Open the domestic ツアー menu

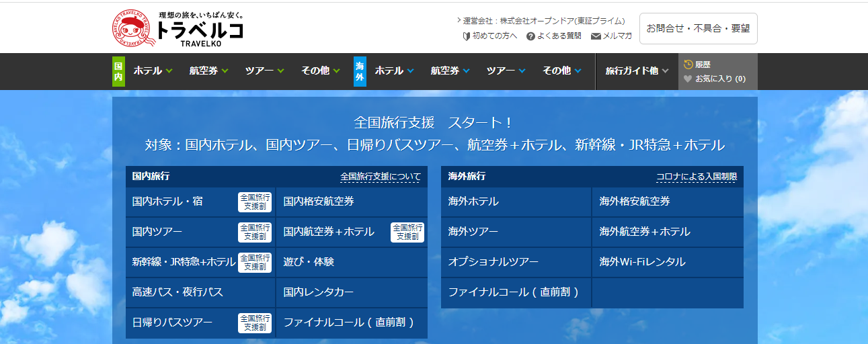pos(264,71)
